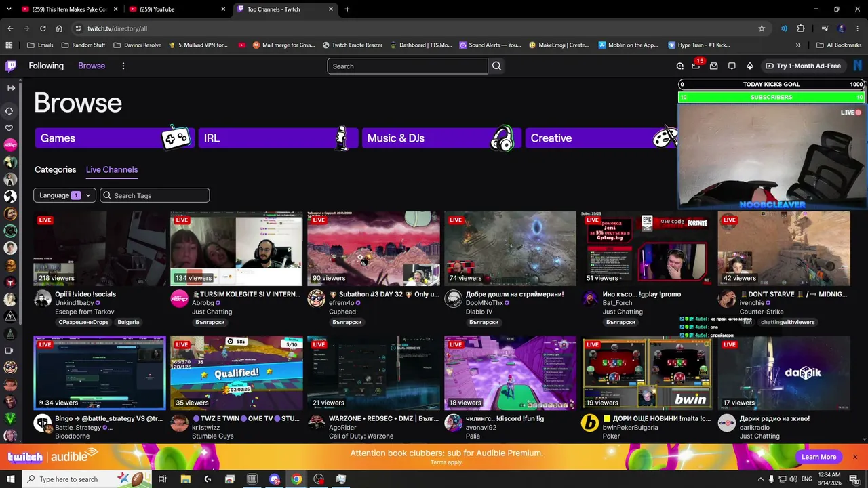This screenshot has width=868, height=488.
Task: Browse the IRL category
Action: 278,138
